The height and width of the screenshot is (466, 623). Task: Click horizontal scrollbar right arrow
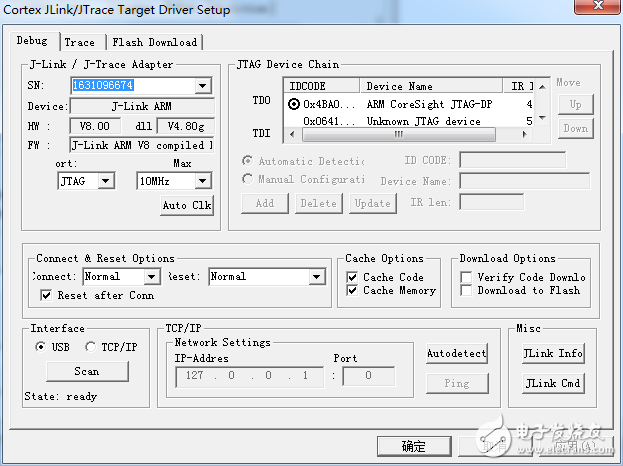pyautogui.click(x=525, y=134)
